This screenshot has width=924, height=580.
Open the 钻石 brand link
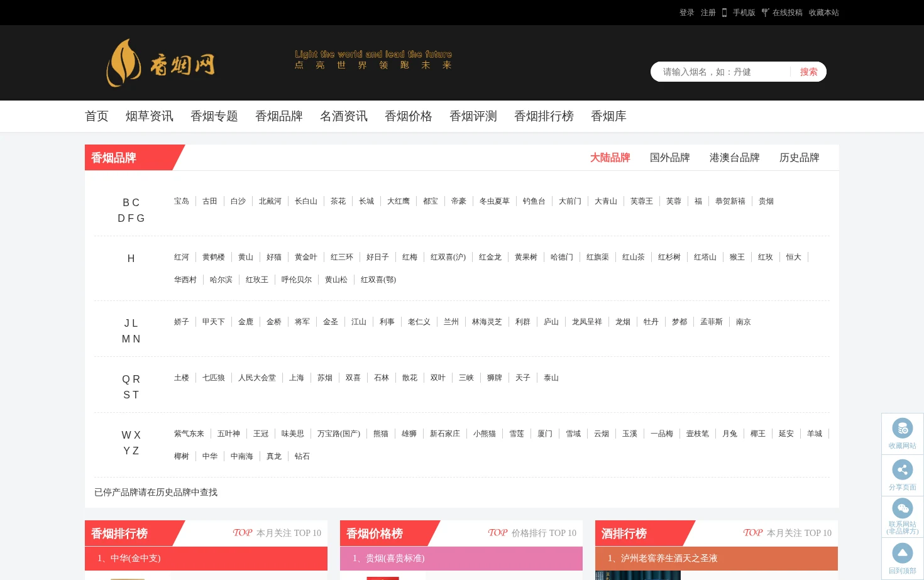(302, 456)
